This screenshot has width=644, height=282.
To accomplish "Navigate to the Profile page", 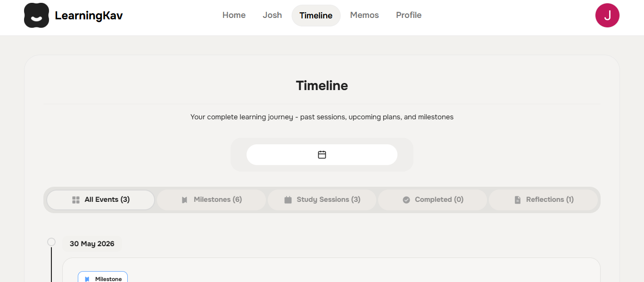I will [409, 15].
